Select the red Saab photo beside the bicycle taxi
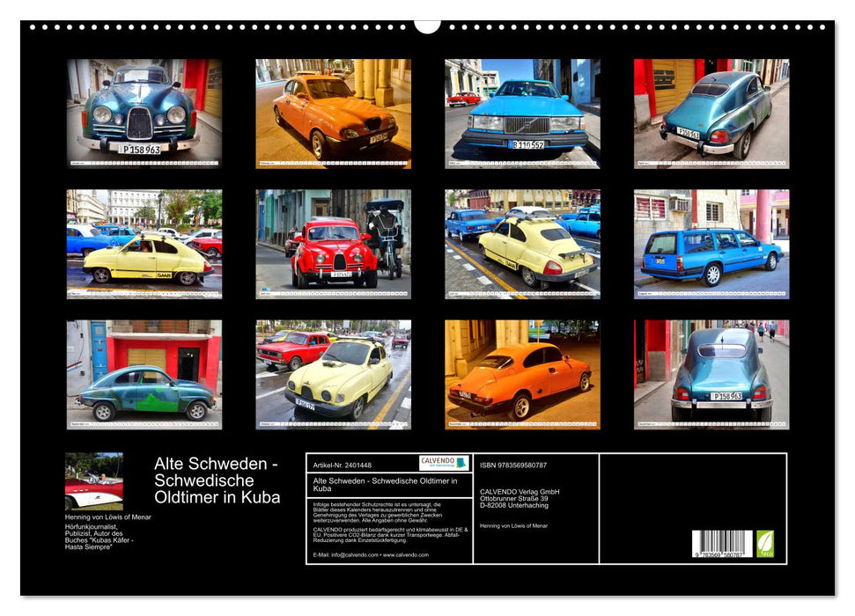855x616 pixels. point(333,244)
